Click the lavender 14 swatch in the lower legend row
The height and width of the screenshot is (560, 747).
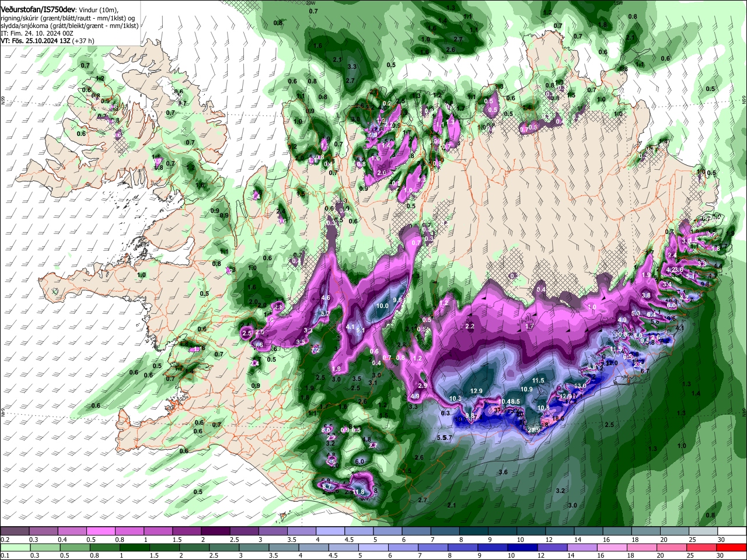coord(582,548)
